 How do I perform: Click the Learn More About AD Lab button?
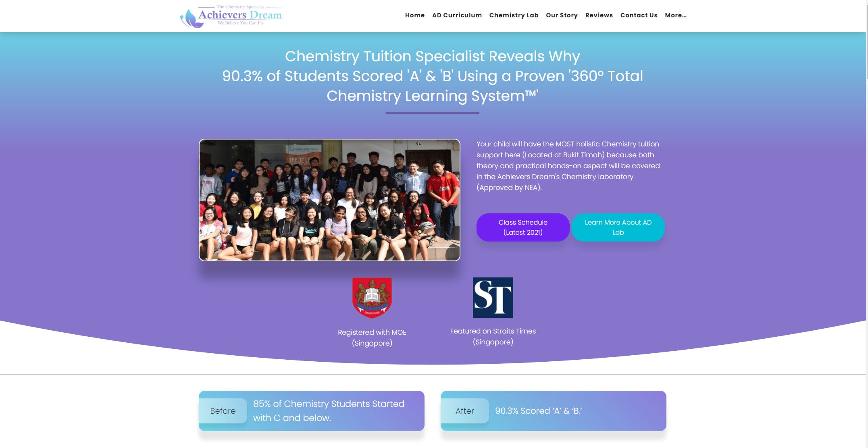(618, 227)
